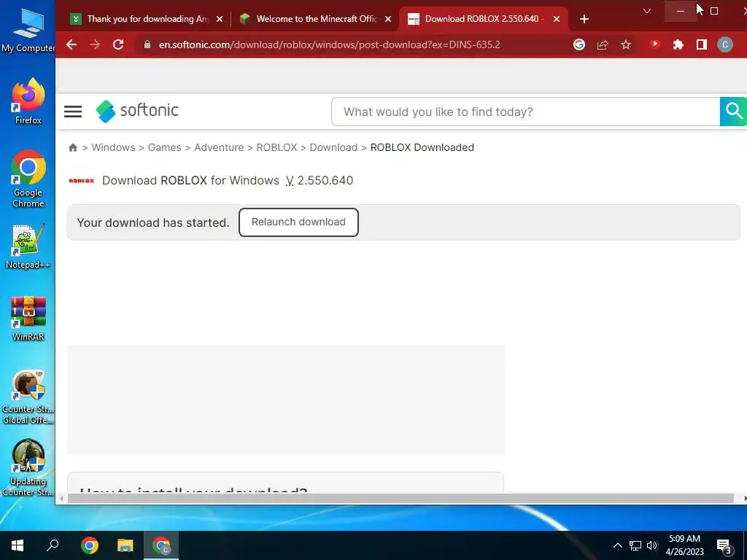This screenshot has width=747, height=560.
Task: Open the Chrome profile avatar C
Action: point(724,44)
